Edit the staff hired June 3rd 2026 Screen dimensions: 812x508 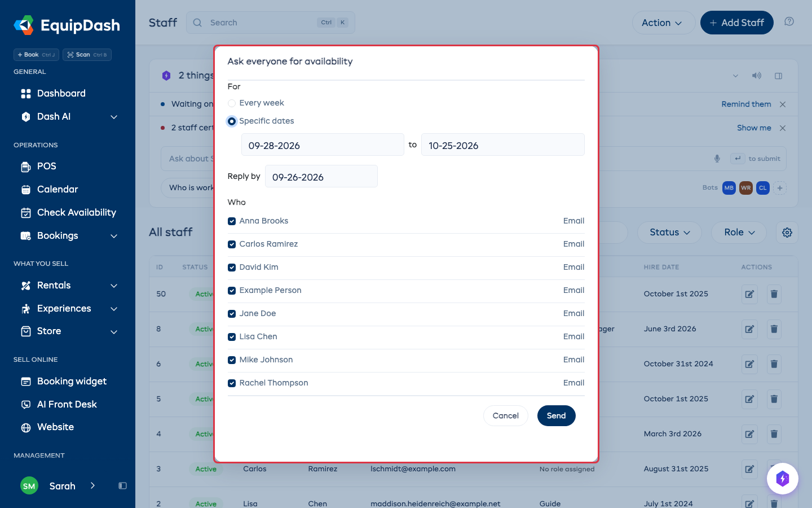click(749, 329)
